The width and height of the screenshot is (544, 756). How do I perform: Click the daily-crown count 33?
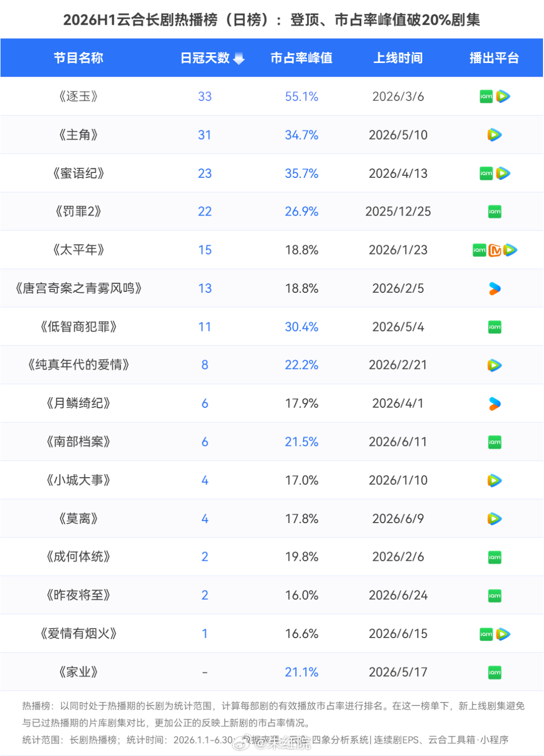[205, 97]
